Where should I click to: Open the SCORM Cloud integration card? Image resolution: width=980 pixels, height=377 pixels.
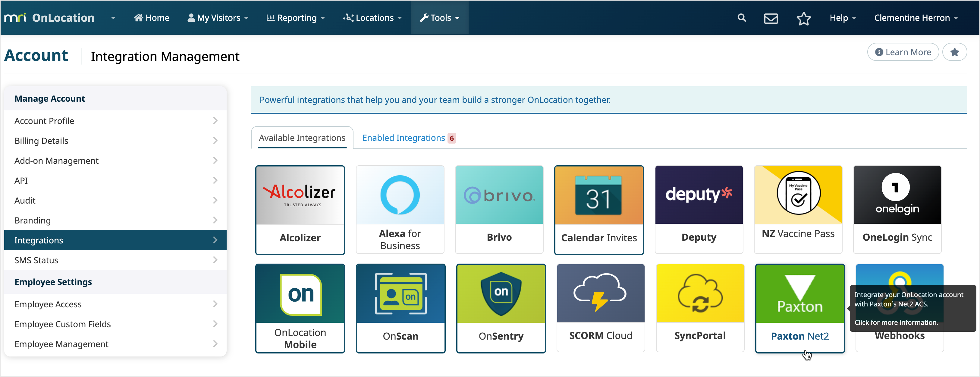coord(601,308)
